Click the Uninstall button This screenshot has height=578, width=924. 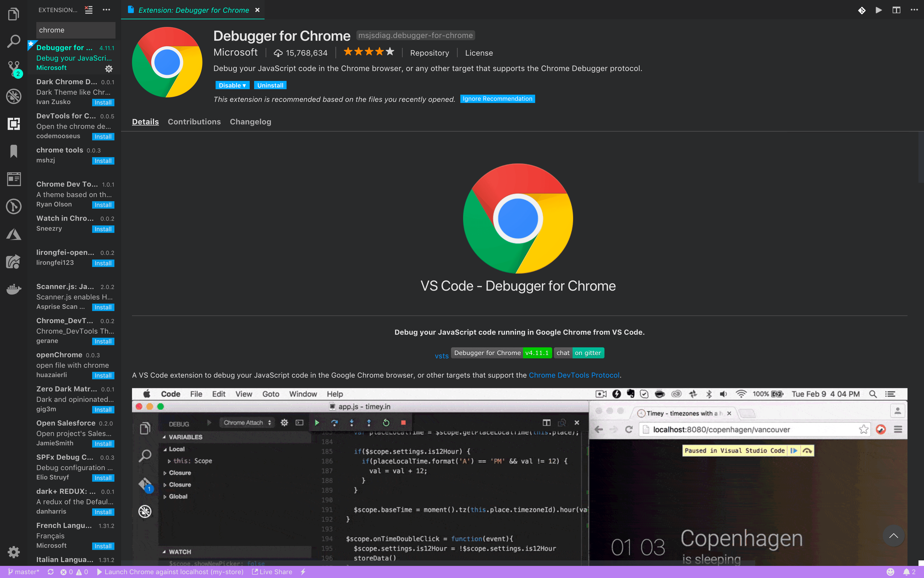270,85
